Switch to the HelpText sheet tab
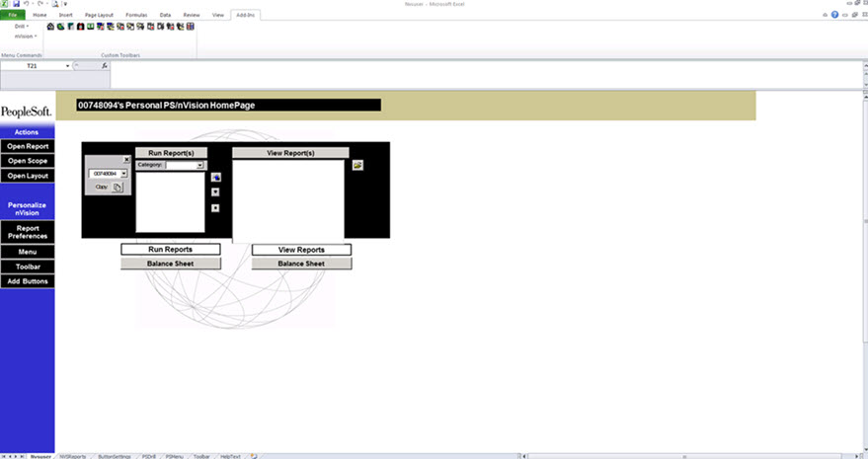This screenshot has width=868, height=459. [x=230, y=456]
